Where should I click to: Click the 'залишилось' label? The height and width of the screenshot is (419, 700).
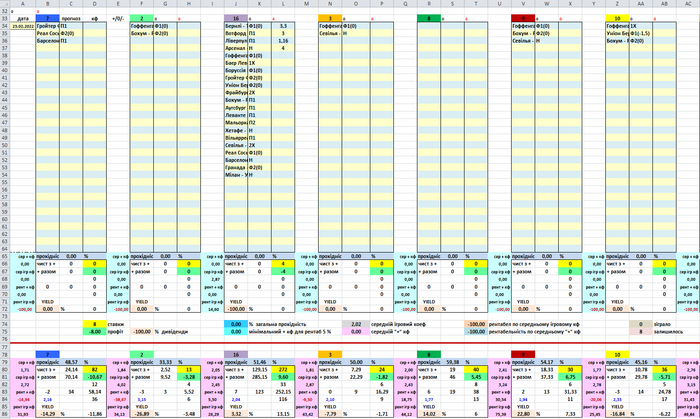[x=669, y=332]
